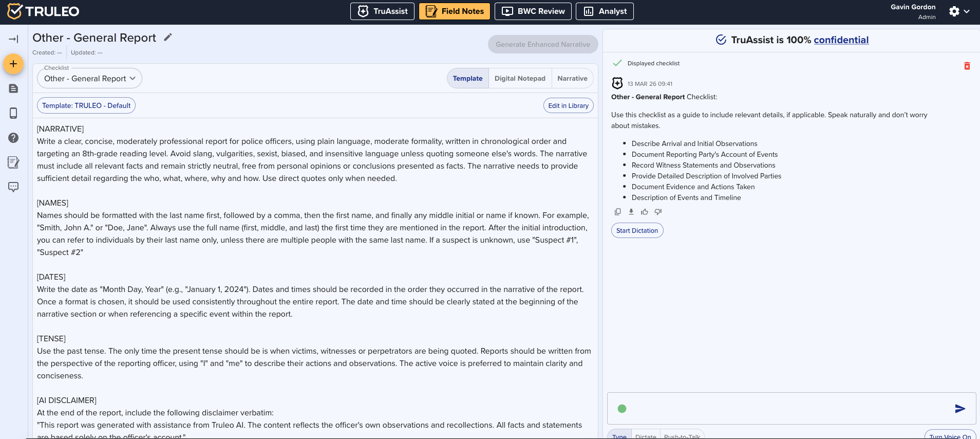This screenshot has height=439, width=980.
Task: Delete the conversation with red trash icon
Action: pyautogui.click(x=967, y=66)
